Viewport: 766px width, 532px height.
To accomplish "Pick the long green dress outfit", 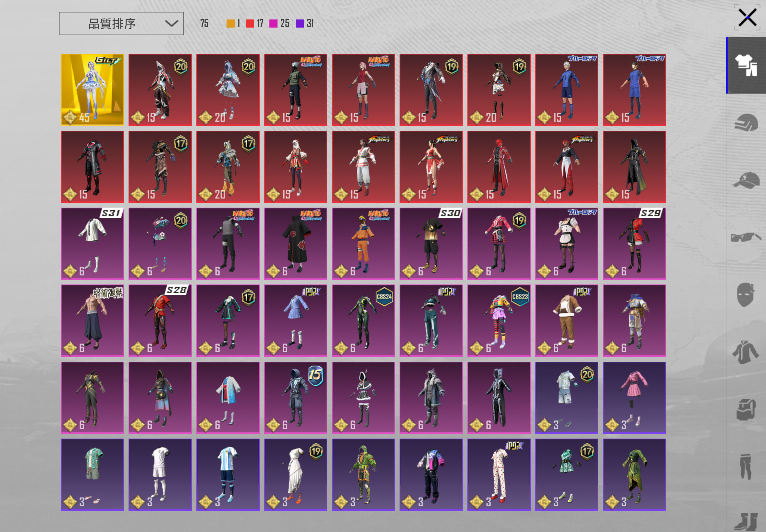I will [634, 475].
